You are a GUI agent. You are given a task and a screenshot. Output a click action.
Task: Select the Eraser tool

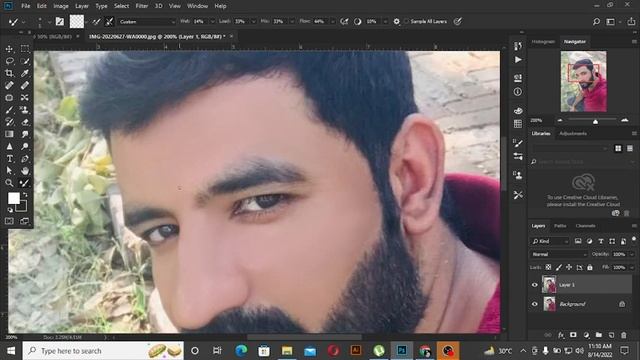pyautogui.click(x=25, y=122)
